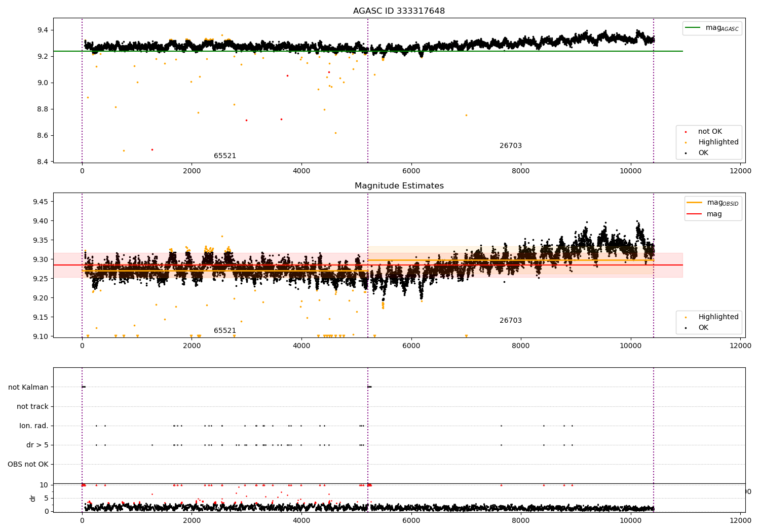Click the 26703 label in top plot
The image size is (760, 532).
tap(511, 146)
